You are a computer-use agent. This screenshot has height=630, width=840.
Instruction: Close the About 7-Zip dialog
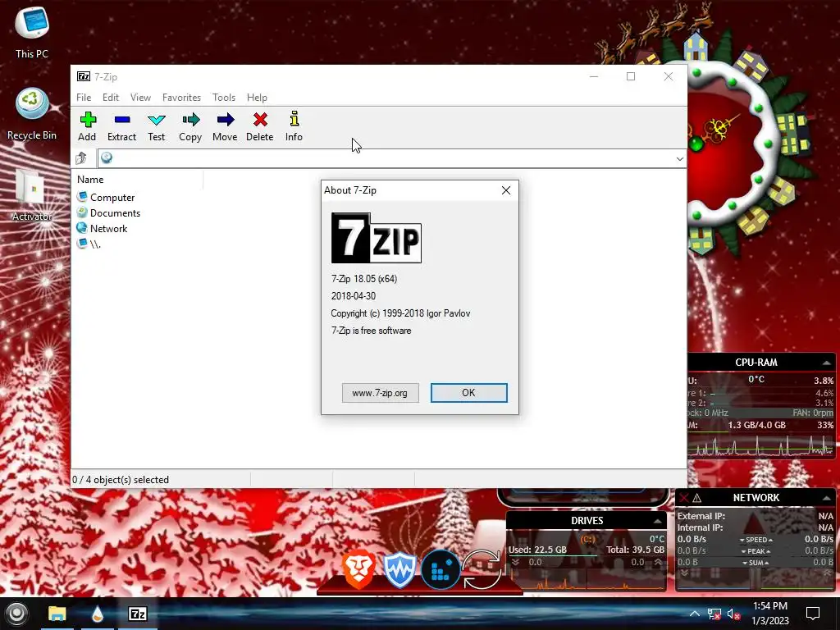[506, 190]
